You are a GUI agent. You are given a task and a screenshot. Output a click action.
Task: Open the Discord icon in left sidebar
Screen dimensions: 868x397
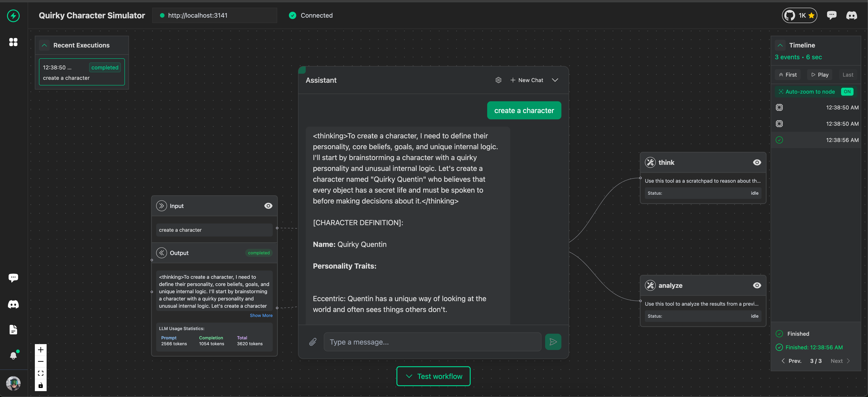point(13,304)
